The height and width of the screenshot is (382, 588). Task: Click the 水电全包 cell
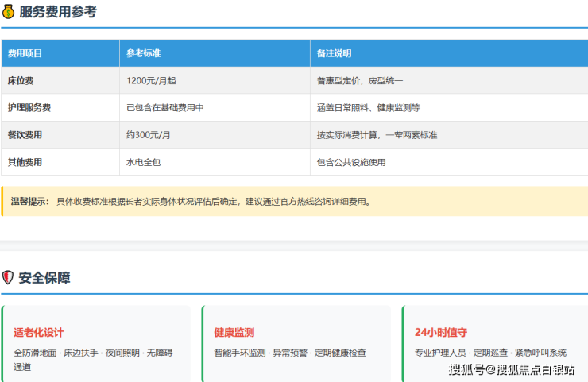point(144,162)
